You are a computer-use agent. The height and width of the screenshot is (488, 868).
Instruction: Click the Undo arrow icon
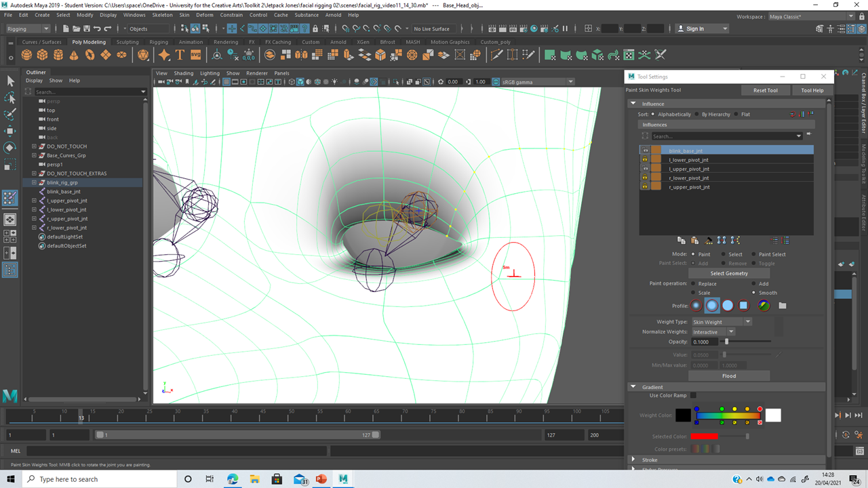[98, 28]
